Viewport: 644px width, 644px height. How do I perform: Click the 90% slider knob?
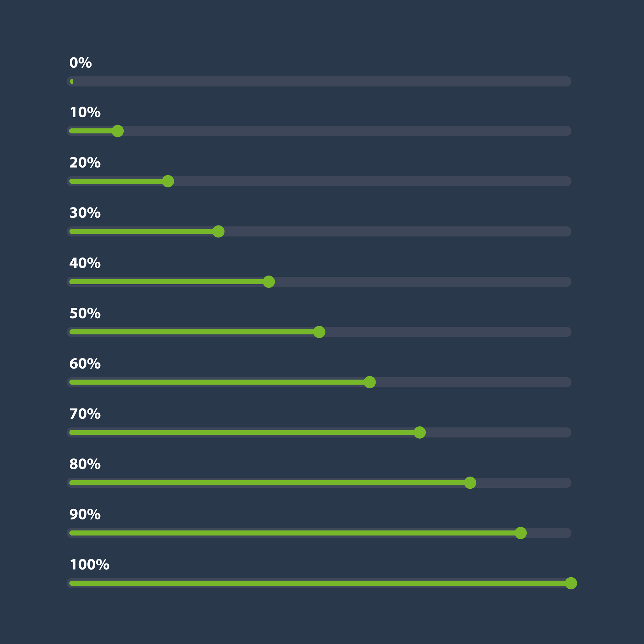[x=521, y=533]
